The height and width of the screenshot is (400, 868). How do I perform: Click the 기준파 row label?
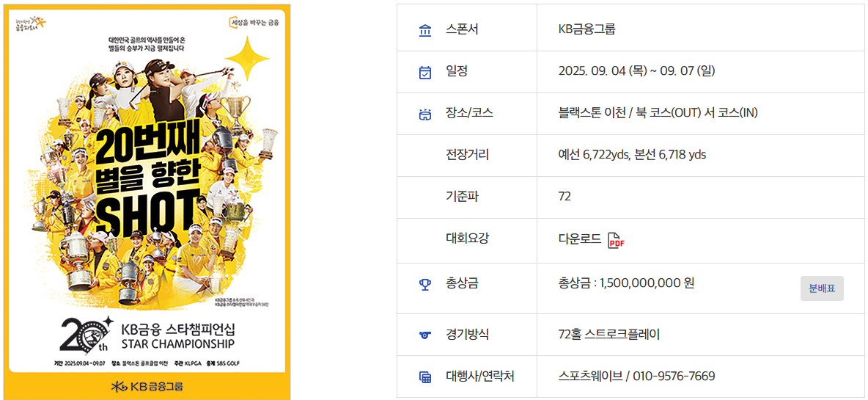pyautogui.click(x=462, y=196)
